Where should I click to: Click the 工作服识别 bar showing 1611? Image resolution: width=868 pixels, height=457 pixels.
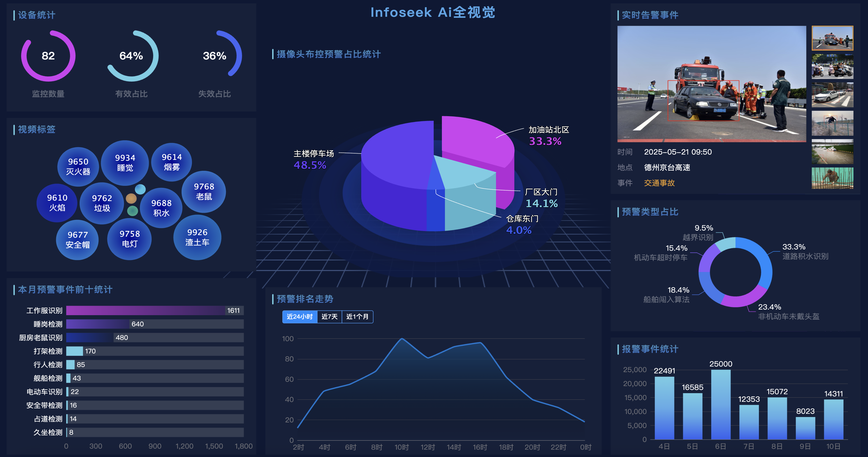[146, 311]
